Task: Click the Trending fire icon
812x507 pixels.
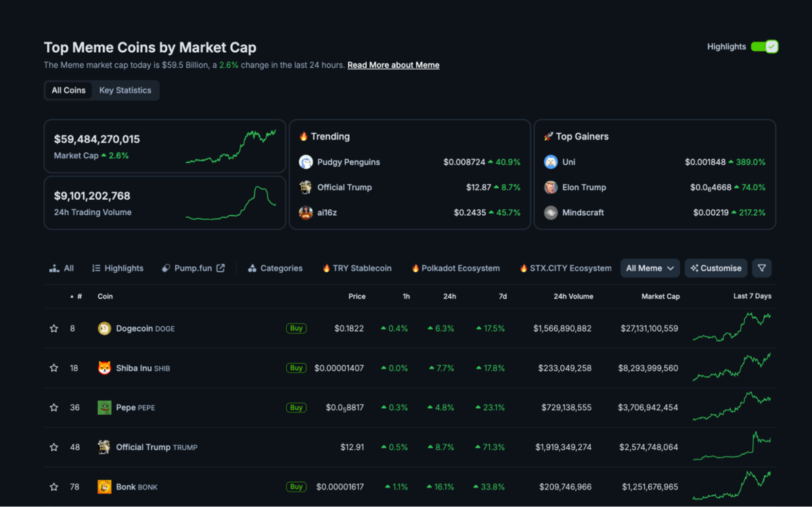Action: [x=304, y=137]
